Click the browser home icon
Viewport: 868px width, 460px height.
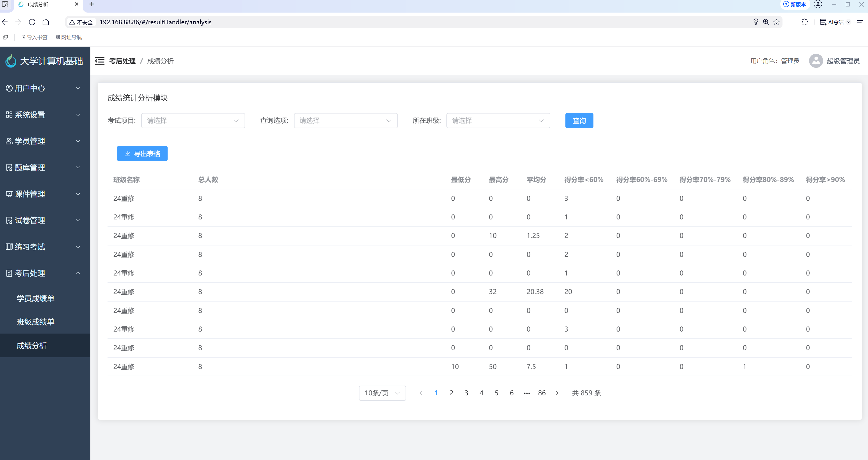point(46,22)
